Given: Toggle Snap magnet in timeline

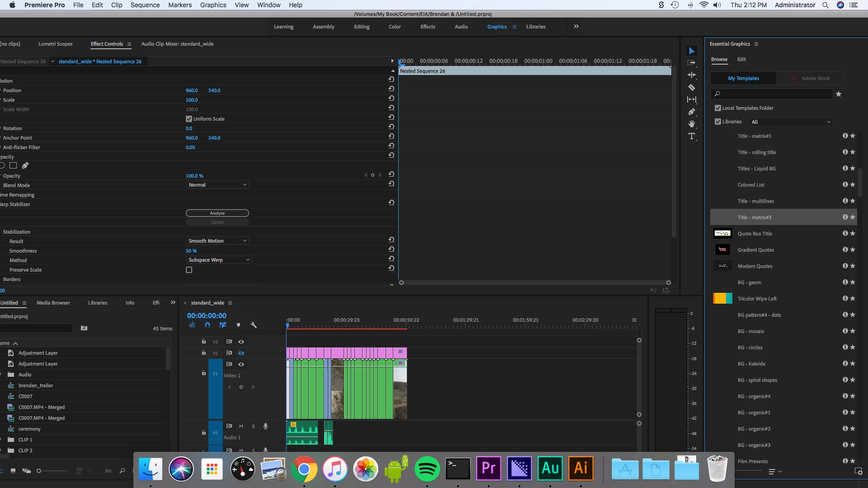Looking at the screenshot, I should pyautogui.click(x=208, y=325).
